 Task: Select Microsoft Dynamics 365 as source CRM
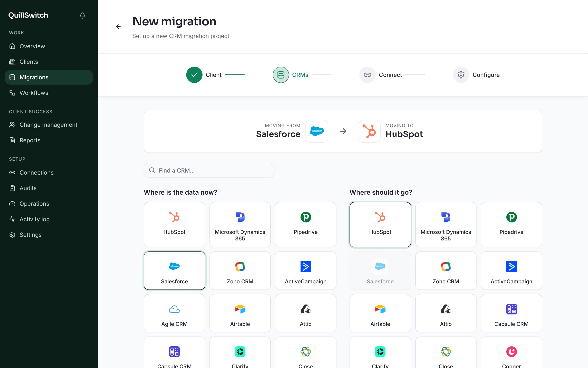tap(240, 225)
